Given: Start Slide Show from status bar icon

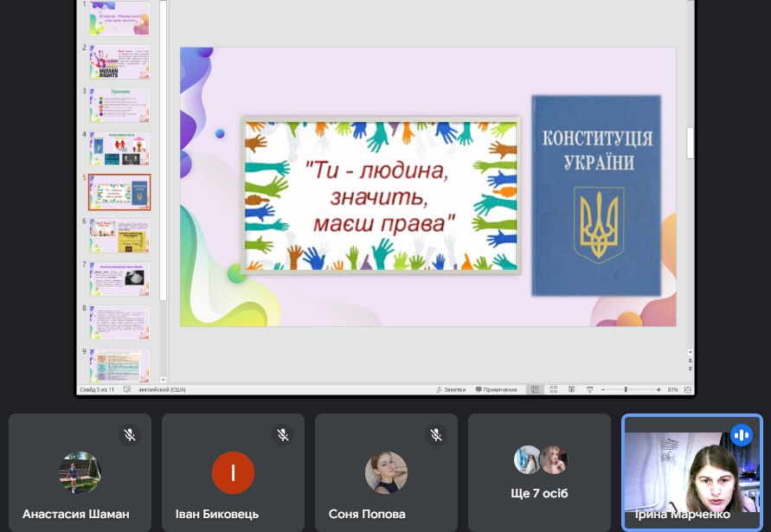Looking at the screenshot, I should pyautogui.click(x=589, y=389).
